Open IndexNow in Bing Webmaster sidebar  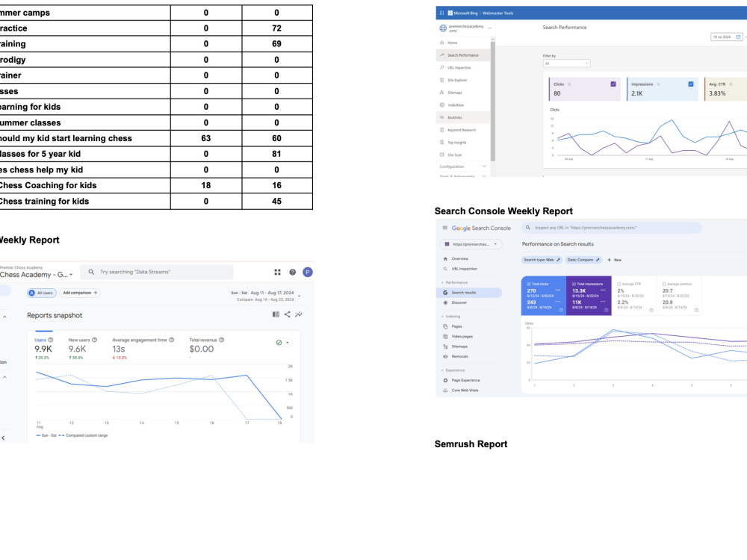tap(456, 105)
